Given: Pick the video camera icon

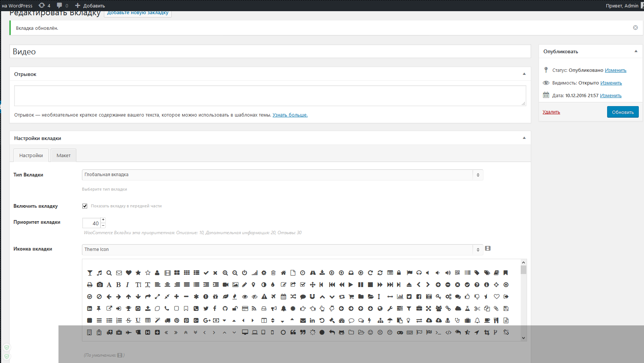Looking at the screenshot, I should [225, 285].
